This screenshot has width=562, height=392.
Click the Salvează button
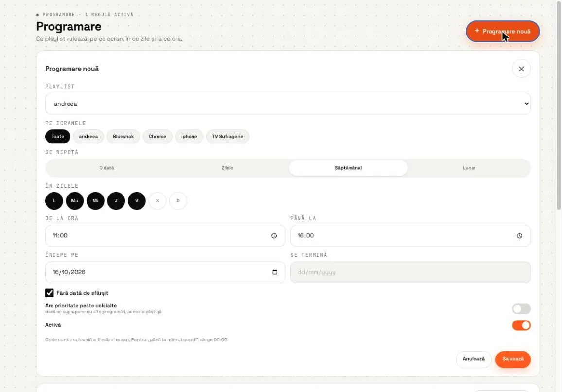[x=513, y=359]
